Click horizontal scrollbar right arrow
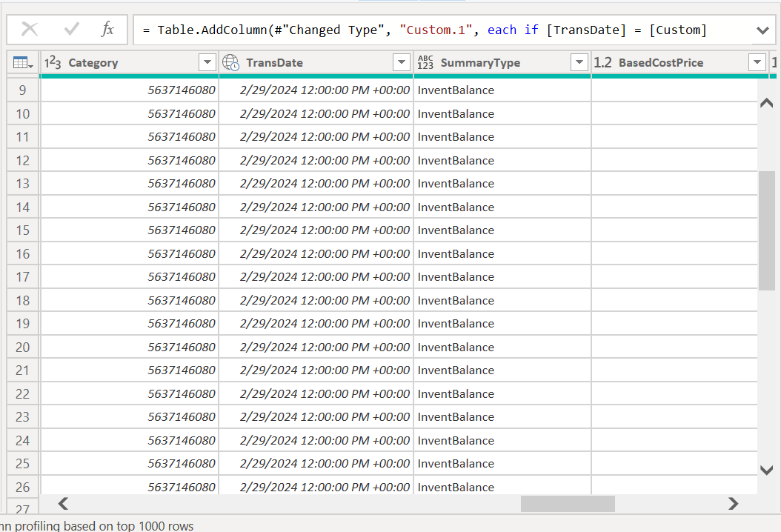 point(733,504)
